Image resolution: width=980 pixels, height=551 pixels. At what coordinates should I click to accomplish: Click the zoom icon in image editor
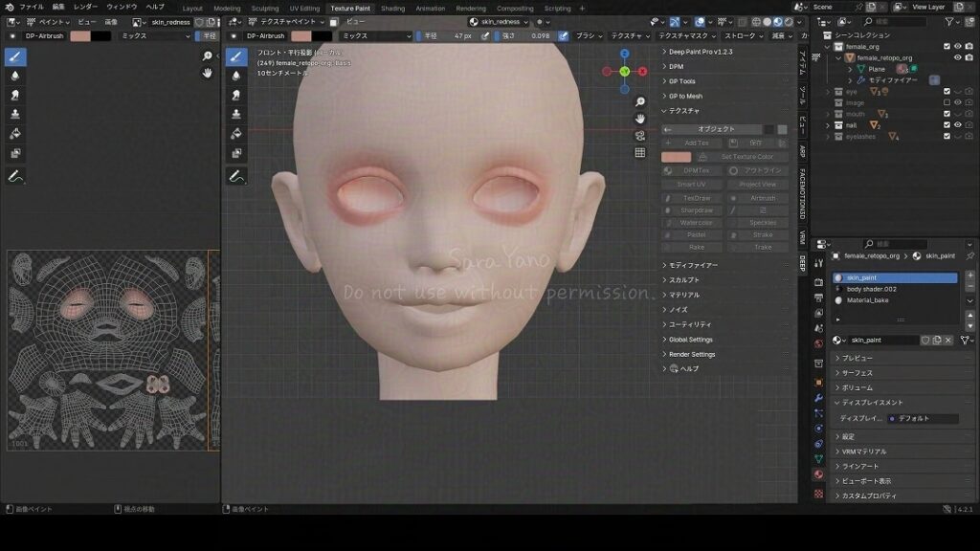208,56
